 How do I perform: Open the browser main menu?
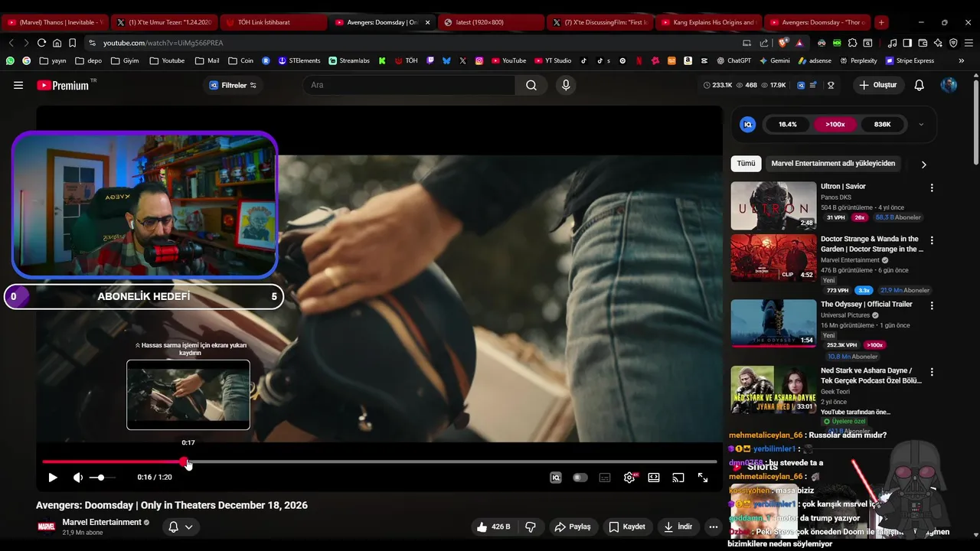tap(969, 43)
